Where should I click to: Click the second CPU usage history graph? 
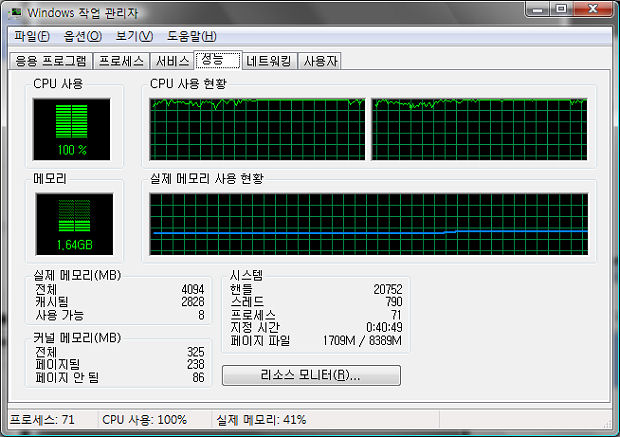coord(479,129)
